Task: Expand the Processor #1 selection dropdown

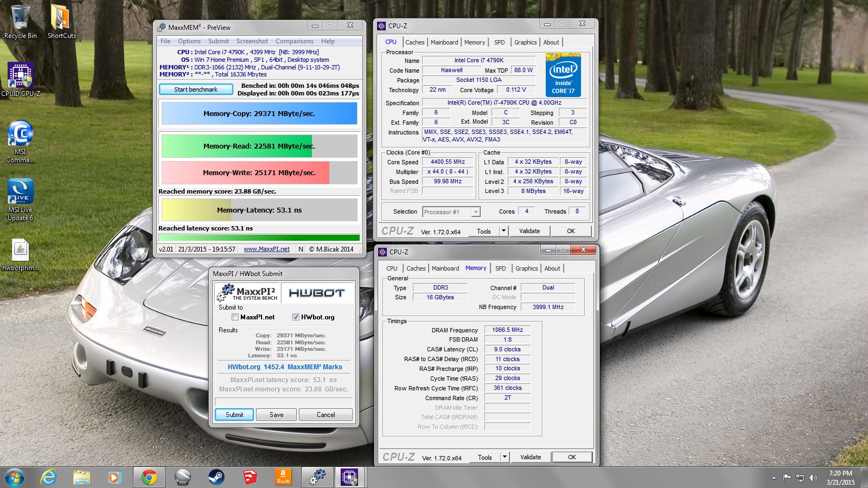Action: pyautogui.click(x=476, y=212)
